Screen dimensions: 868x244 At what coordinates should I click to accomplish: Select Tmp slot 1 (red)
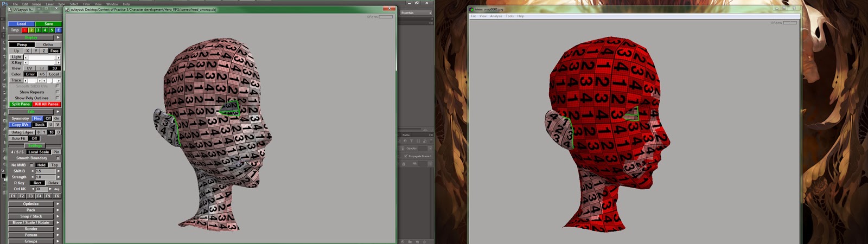pos(24,30)
